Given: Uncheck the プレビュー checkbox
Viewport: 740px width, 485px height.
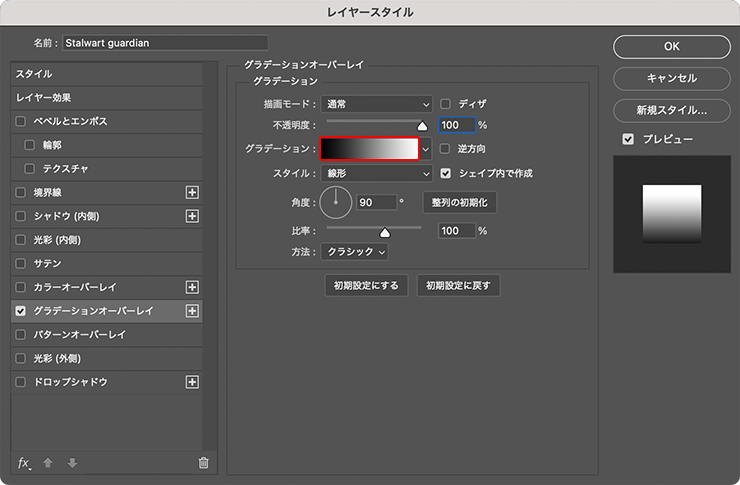Looking at the screenshot, I should [x=628, y=139].
